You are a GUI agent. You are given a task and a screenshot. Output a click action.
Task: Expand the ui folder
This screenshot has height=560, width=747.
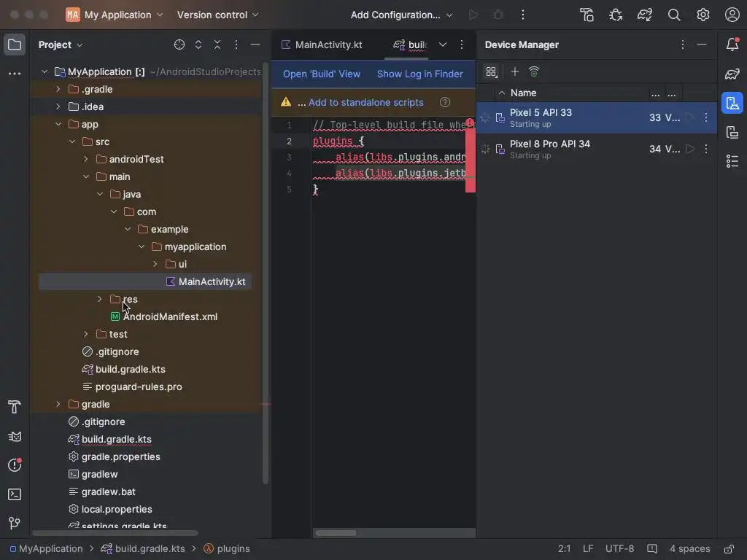pos(155,264)
